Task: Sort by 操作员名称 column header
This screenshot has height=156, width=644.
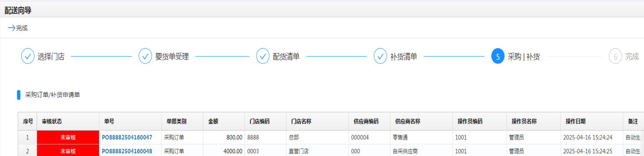Action: point(533,121)
